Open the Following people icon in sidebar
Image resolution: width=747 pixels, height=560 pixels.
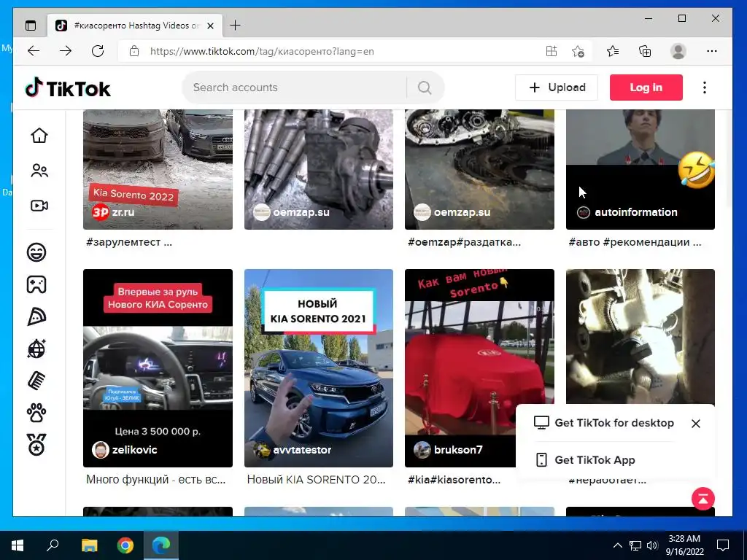(x=39, y=171)
